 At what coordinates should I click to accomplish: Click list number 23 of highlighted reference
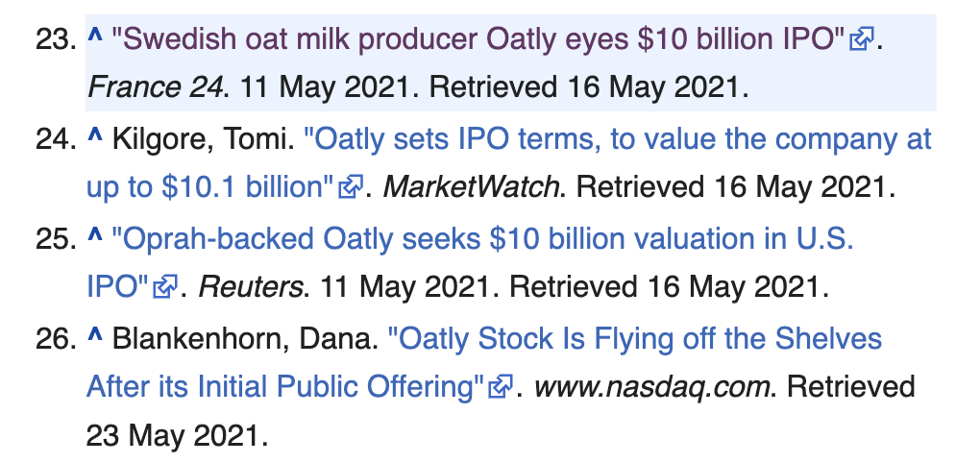tap(56, 40)
